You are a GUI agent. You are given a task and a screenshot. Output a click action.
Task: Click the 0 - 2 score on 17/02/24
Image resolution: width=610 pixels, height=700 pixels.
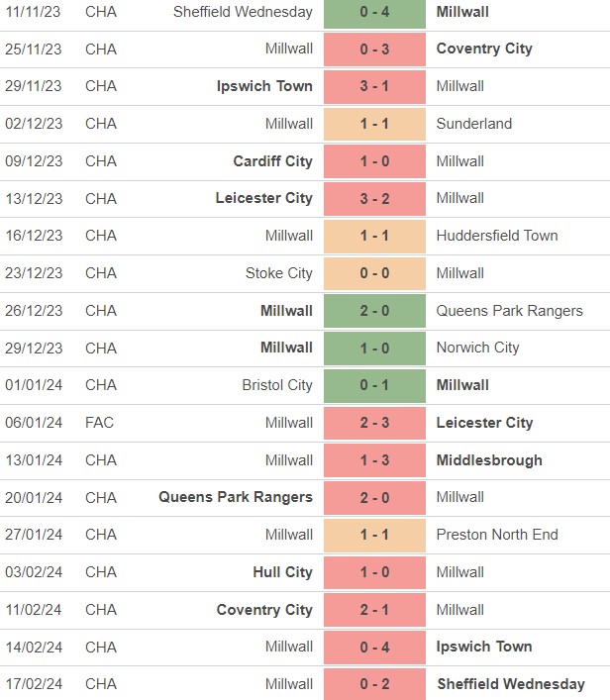pos(374,684)
